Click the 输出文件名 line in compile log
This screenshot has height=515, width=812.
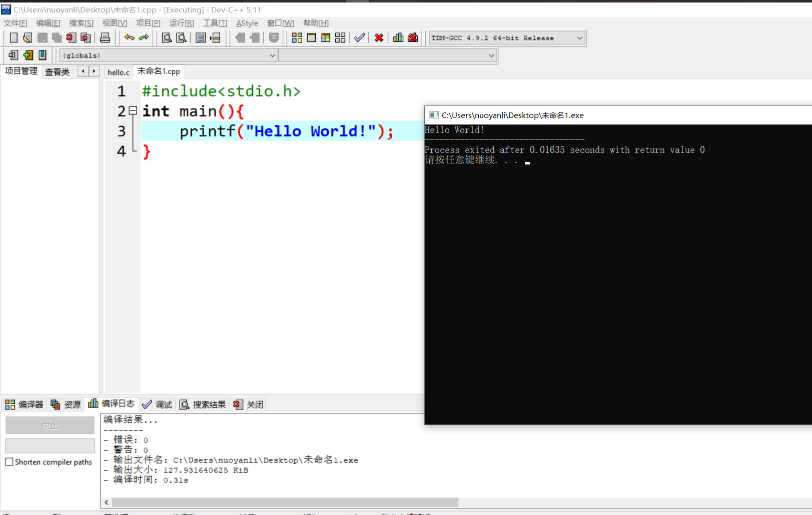(231, 460)
